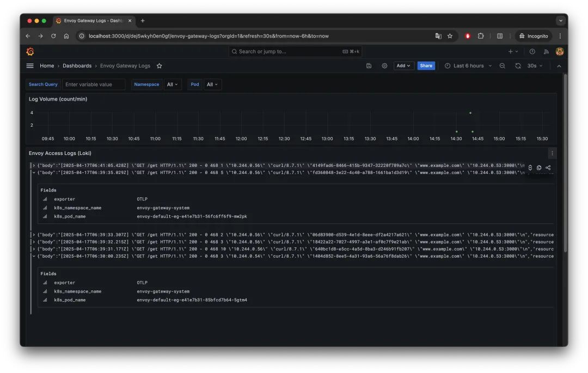Click the translate page icon
The height and width of the screenshot is (373, 588).
click(x=438, y=36)
